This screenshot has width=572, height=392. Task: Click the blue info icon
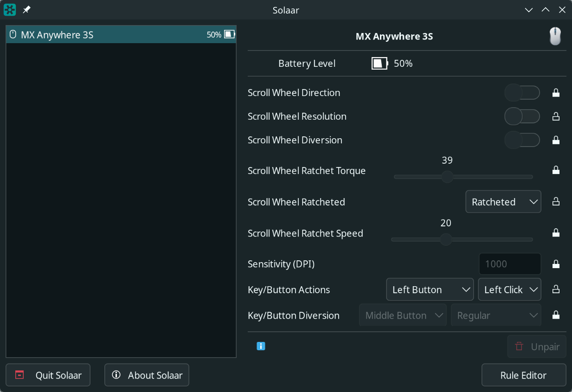pyautogui.click(x=261, y=346)
